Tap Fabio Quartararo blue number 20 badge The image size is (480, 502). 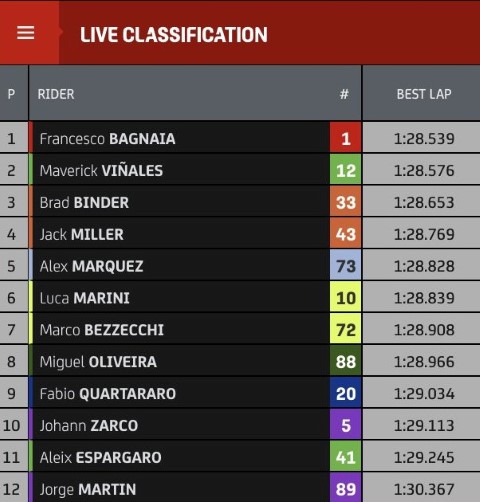pos(345,393)
